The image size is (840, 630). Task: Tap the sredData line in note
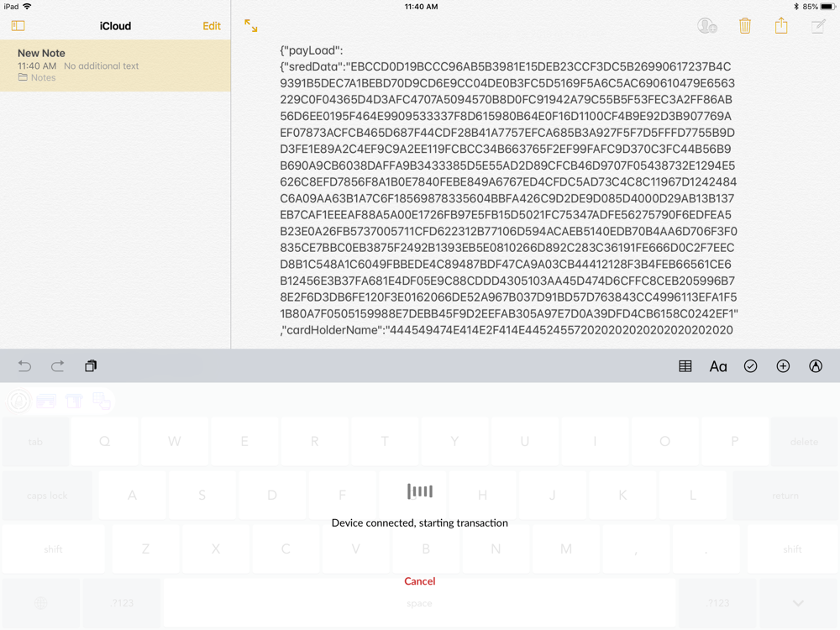505,67
